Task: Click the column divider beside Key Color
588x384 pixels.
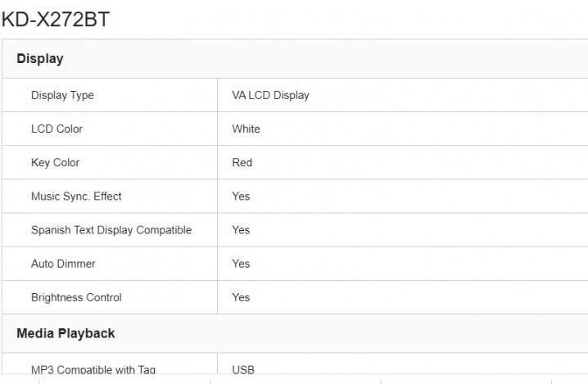Action: click(217, 162)
